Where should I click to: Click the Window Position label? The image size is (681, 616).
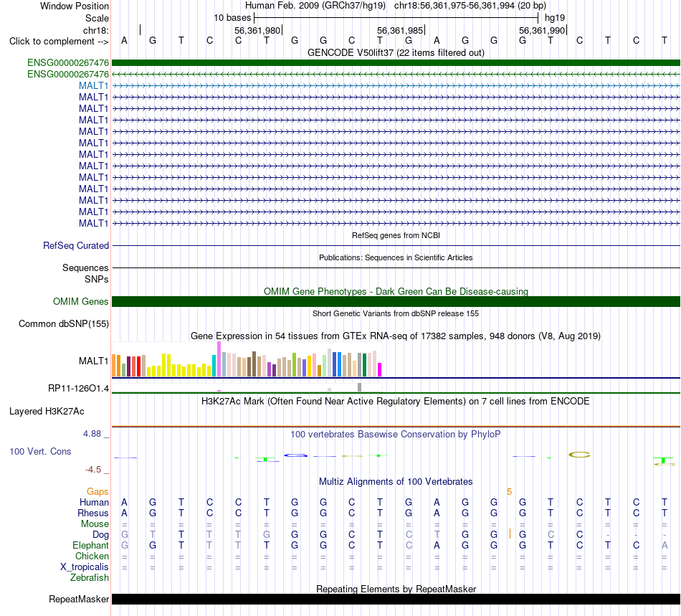75,6
